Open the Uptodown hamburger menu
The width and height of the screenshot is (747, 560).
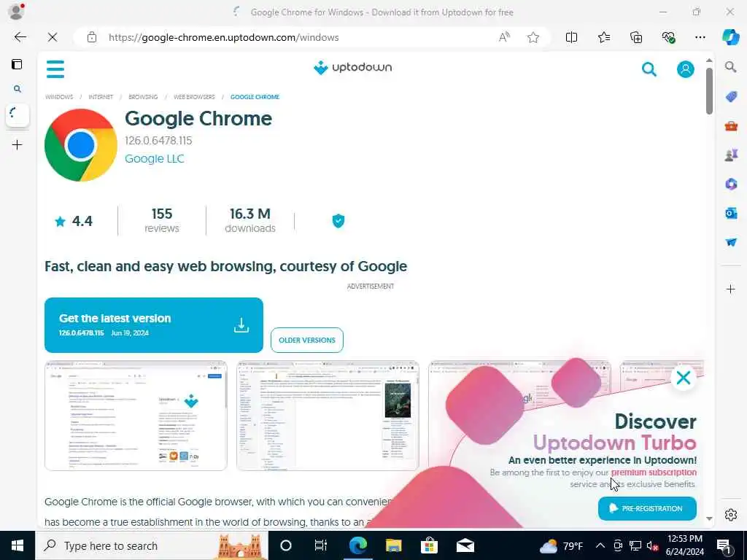55,69
